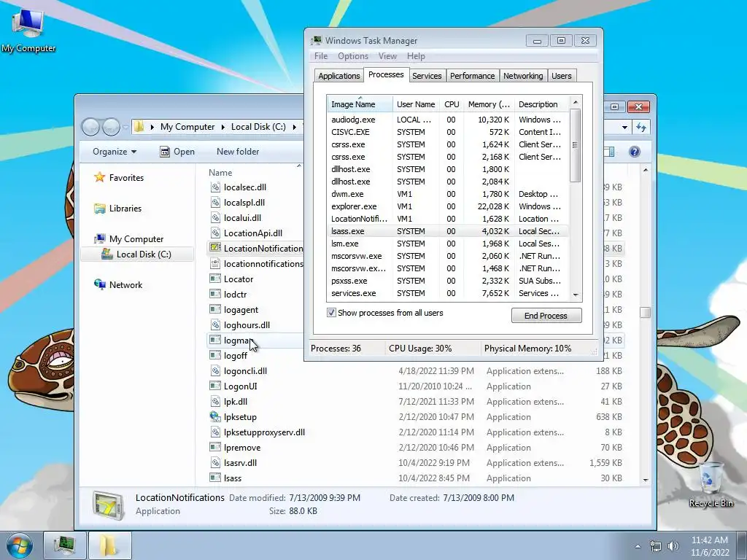Select Explorer folder taskbar button
Viewport: 747px width, 560px height.
[x=109, y=545]
